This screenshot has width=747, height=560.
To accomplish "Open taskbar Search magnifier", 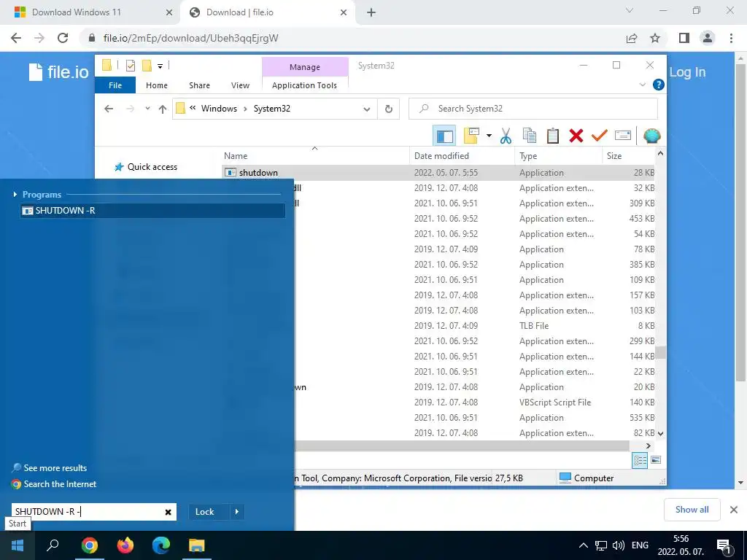I will click(x=53, y=545).
